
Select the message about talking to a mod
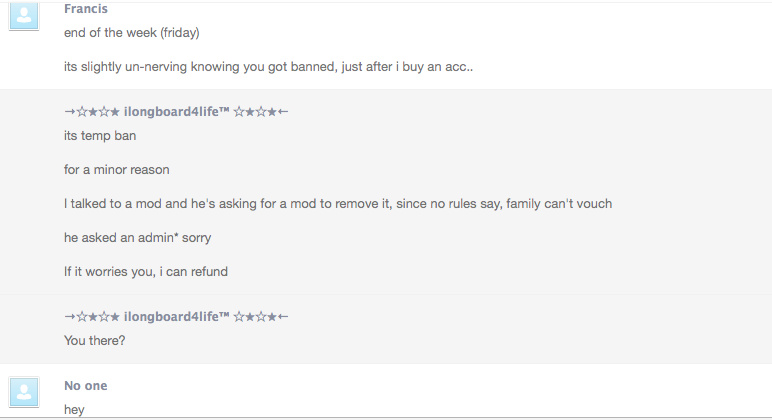point(338,204)
